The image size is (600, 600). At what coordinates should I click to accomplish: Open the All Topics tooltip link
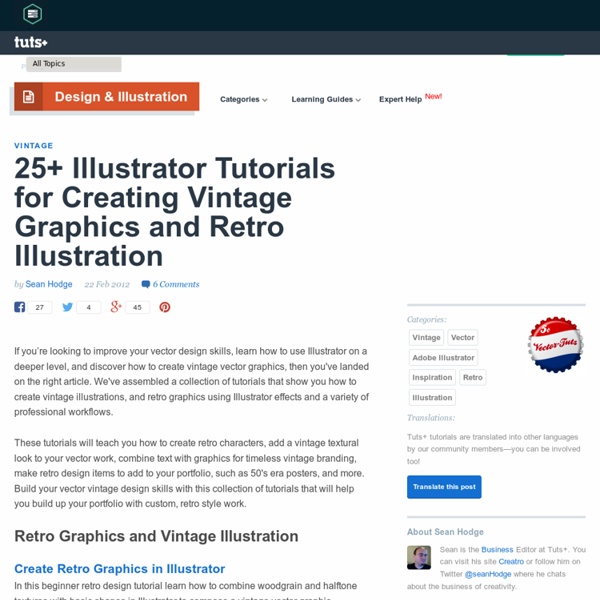click(73, 64)
